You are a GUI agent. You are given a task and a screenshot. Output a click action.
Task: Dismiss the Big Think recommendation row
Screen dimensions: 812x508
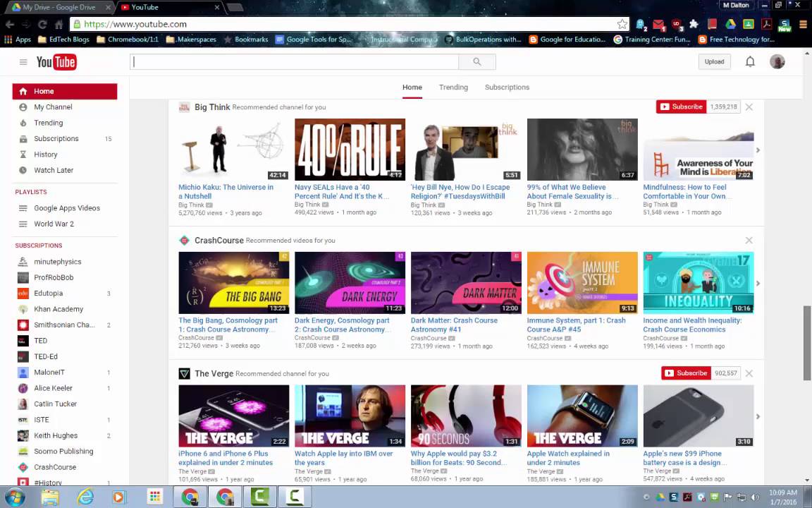(x=749, y=107)
